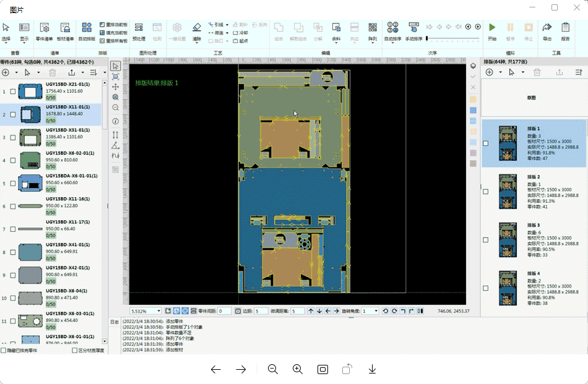The image size is (588, 384).
Task: Click the simulation speed slider
Action: click(452, 39)
